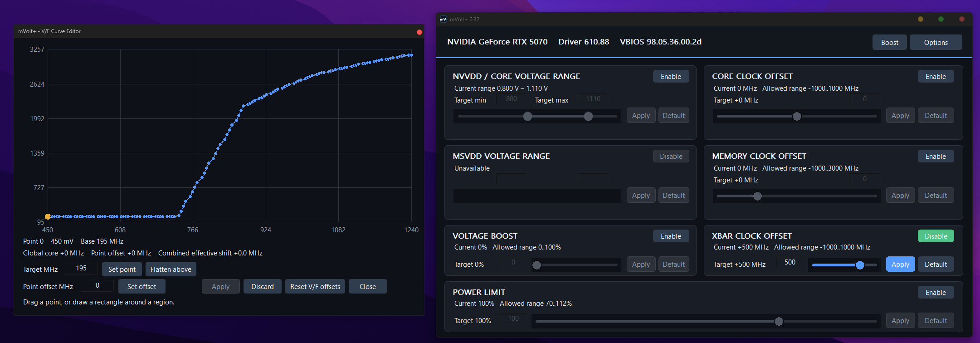Click Set point in V/F Curve Editor

coord(122,269)
